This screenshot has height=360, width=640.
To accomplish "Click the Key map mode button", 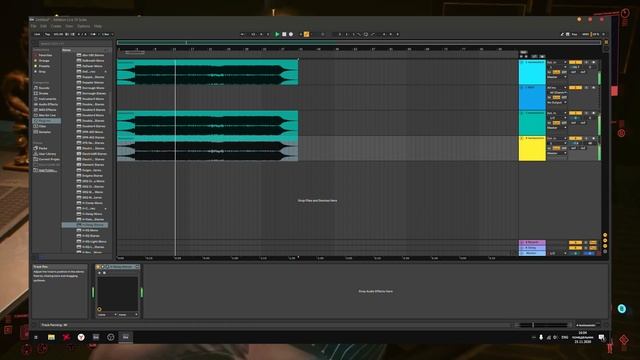I will coord(575,34).
